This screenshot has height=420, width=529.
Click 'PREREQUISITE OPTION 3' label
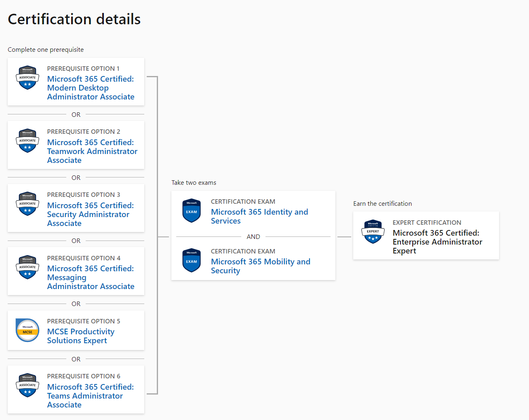(x=84, y=194)
